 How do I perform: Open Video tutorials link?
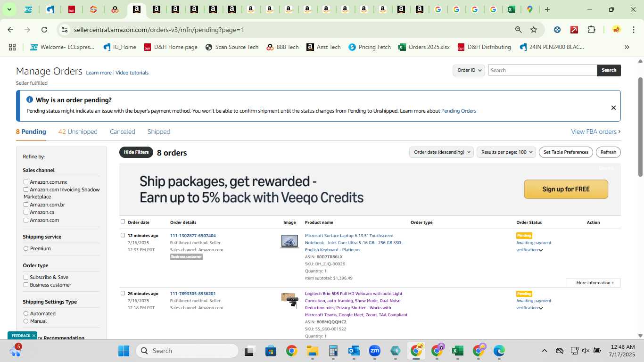coord(132,73)
